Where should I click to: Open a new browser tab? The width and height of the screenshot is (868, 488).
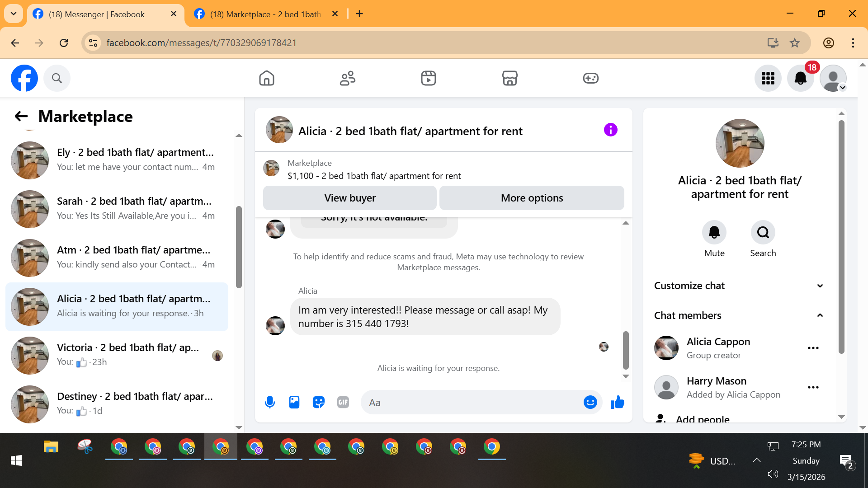coord(359,14)
